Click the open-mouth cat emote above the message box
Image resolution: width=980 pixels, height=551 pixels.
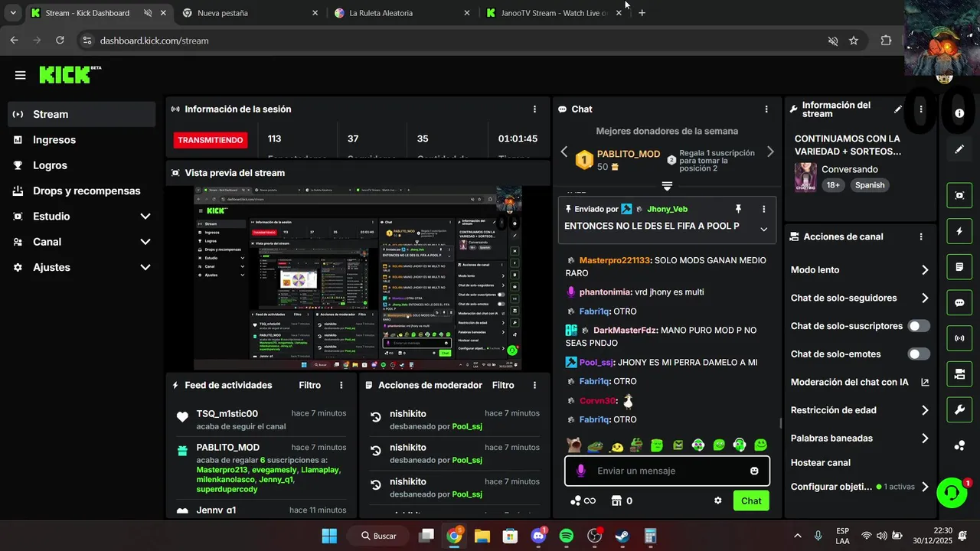point(573,444)
